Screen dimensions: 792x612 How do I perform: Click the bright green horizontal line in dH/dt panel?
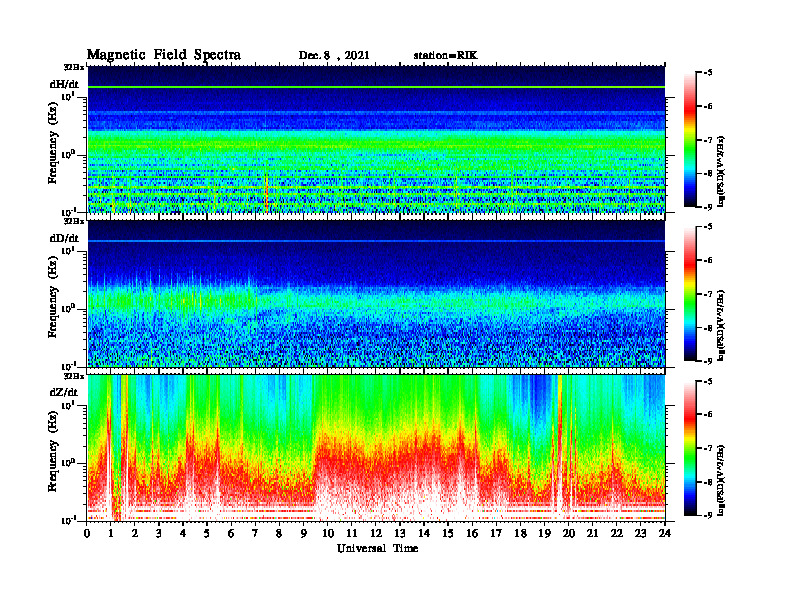click(x=376, y=87)
